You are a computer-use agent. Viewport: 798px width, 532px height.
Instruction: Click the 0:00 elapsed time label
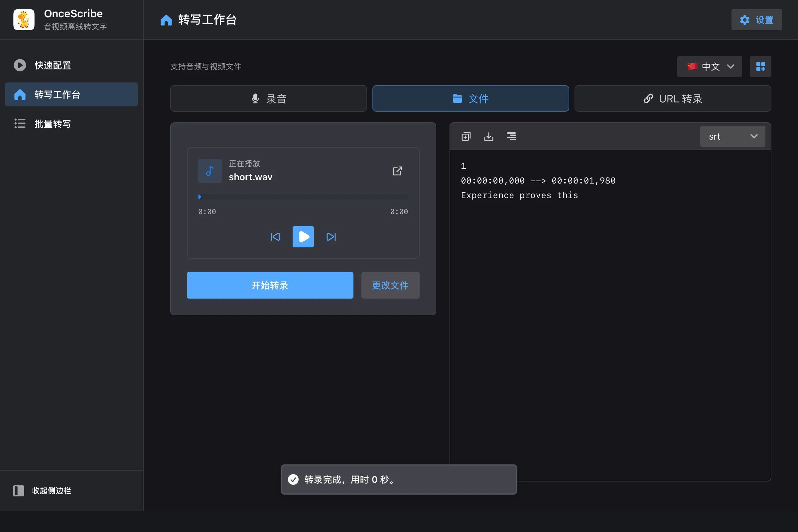[207, 212]
